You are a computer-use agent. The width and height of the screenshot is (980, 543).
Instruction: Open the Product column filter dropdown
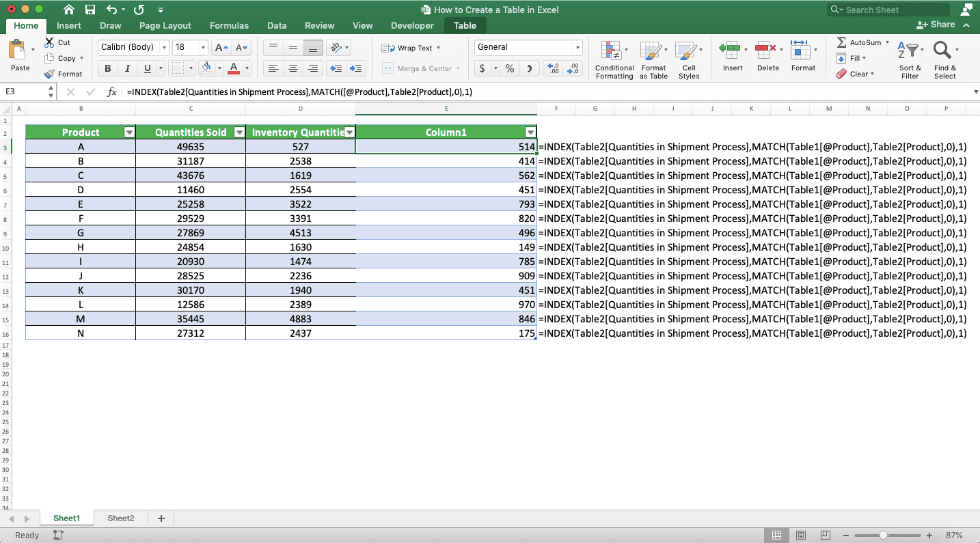pos(129,131)
